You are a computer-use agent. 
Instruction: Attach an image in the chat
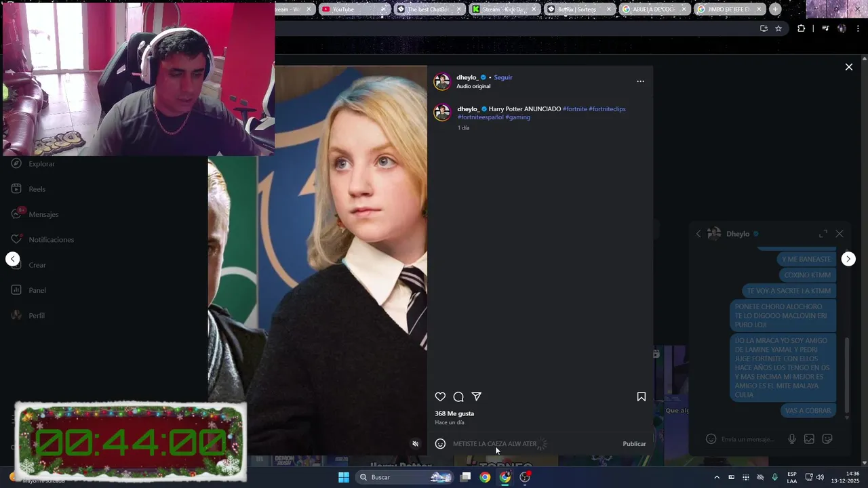pyautogui.click(x=809, y=439)
